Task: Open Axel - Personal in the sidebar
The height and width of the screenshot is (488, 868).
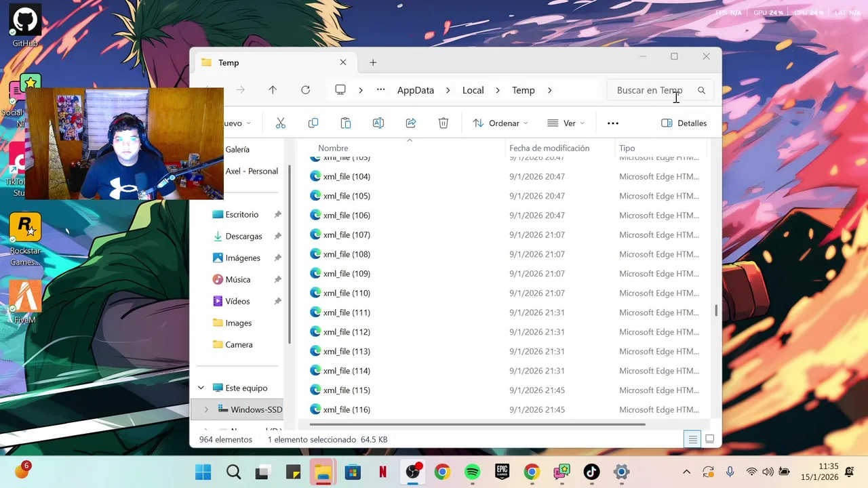Action: click(x=252, y=171)
